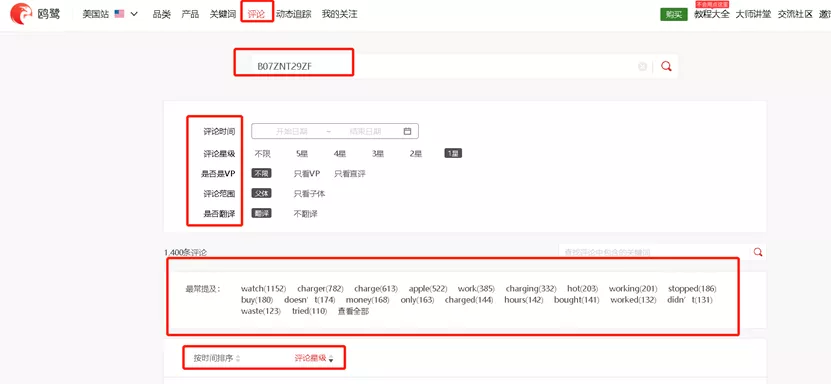
Task: Click keyword worked(132)
Action: (633, 300)
